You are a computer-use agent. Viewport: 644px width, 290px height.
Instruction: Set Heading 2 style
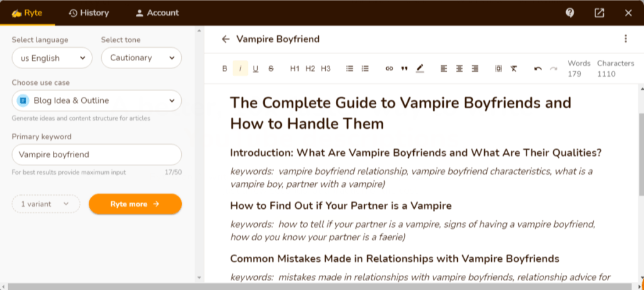310,69
